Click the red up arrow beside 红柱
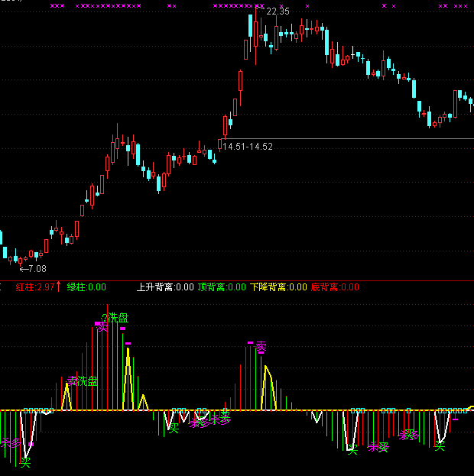 tap(59, 287)
